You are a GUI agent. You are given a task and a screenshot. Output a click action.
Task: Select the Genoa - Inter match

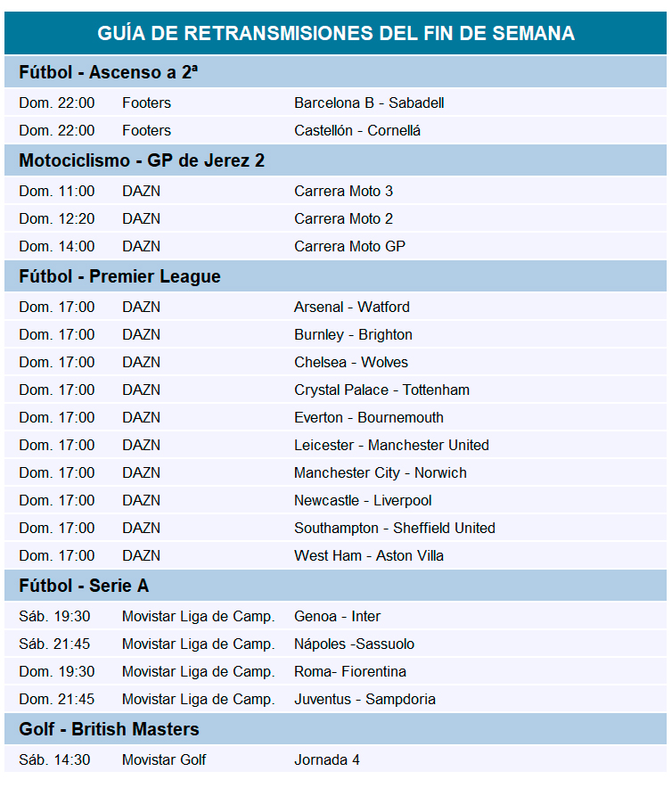click(337, 617)
